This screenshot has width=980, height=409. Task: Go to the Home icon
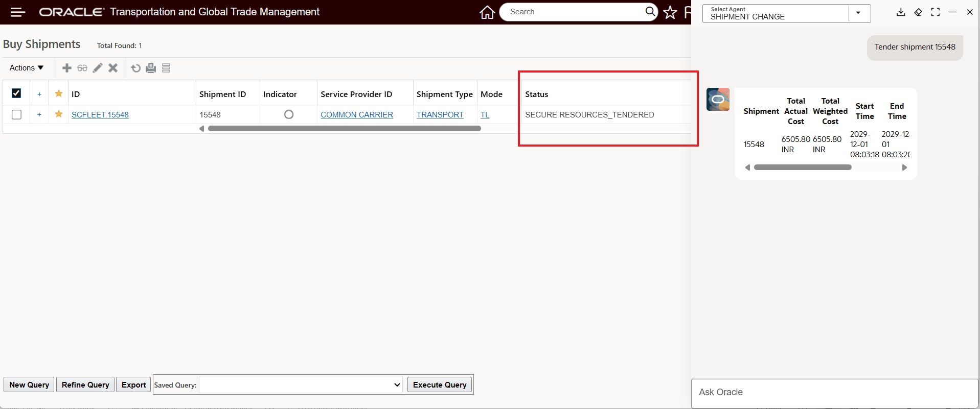tap(487, 12)
